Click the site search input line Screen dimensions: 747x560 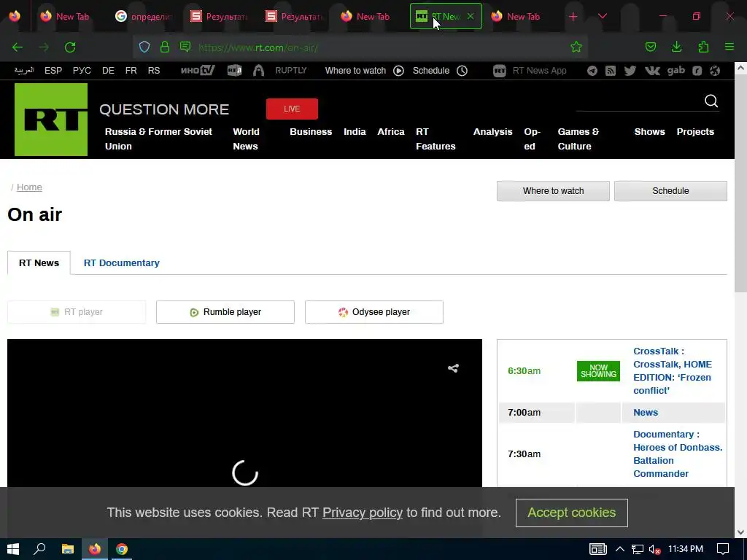[638, 101]
